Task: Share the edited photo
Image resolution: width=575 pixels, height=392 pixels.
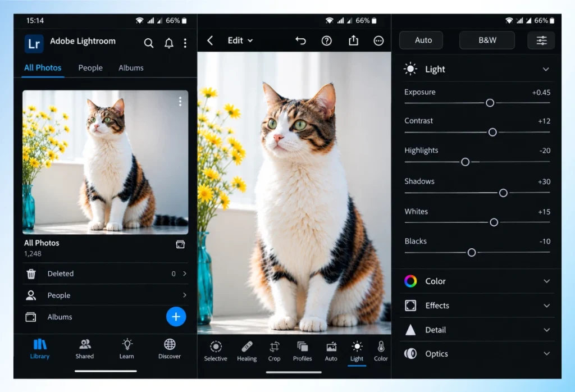Action: (x=353, y=40)
